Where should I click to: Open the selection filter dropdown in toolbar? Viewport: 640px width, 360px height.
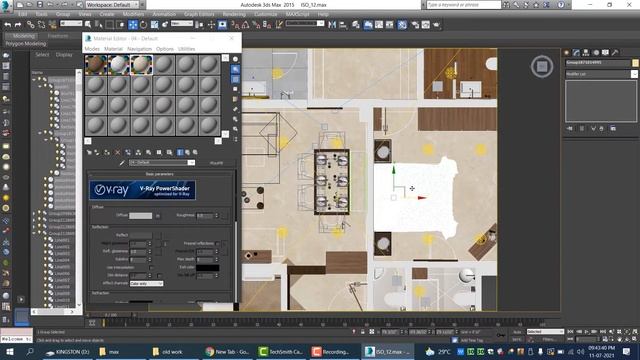pos(71,24)
